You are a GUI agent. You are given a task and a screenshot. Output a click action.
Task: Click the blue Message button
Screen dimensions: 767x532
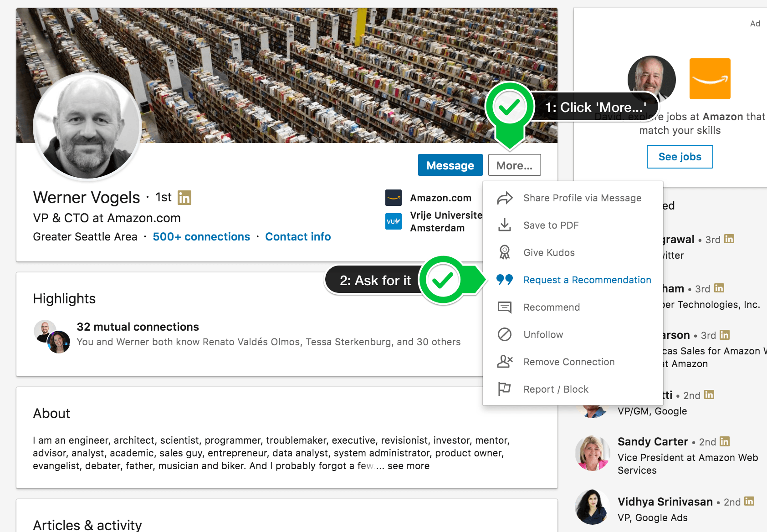click(x=450, y=165)
